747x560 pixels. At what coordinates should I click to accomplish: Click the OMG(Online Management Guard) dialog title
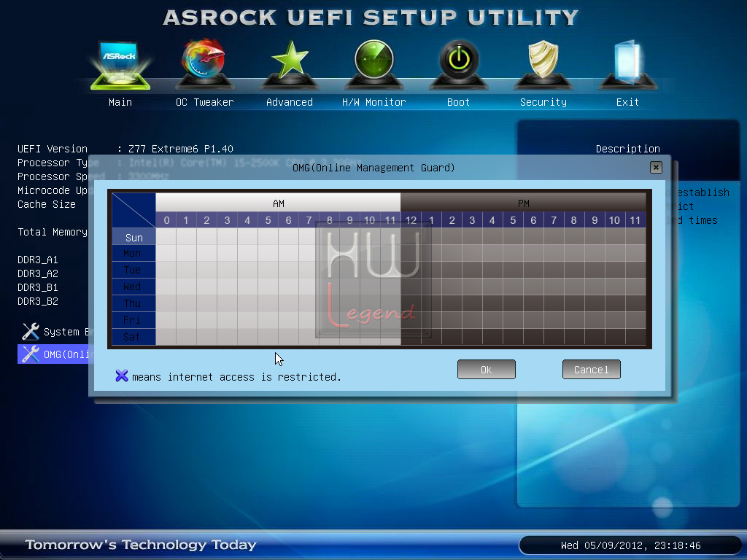(x=373, y=168)
